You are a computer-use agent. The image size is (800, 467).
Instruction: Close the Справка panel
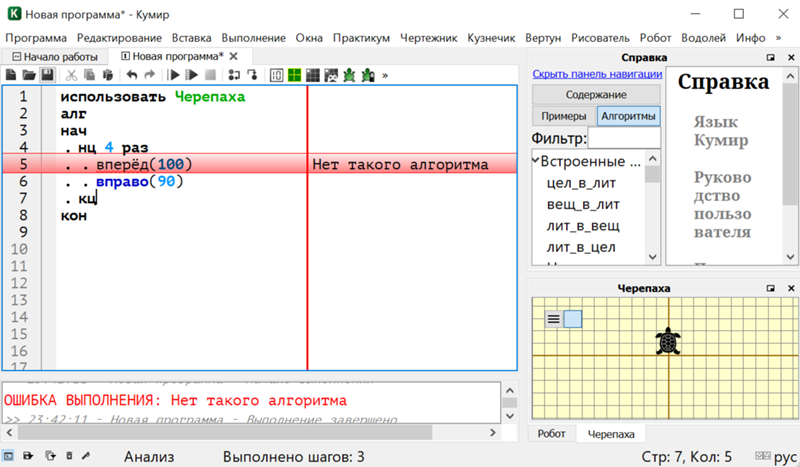coord(791,58)
